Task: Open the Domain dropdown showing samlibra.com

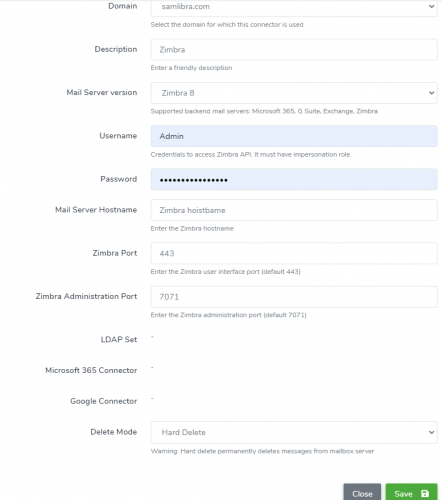Action: pyautogui.click(x=294, y=7)
